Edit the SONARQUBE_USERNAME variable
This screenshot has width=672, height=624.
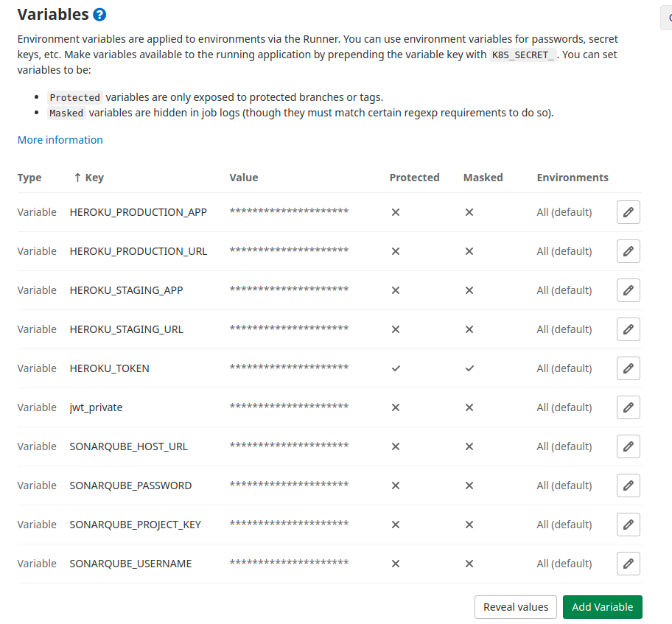[x=628, y=564]
